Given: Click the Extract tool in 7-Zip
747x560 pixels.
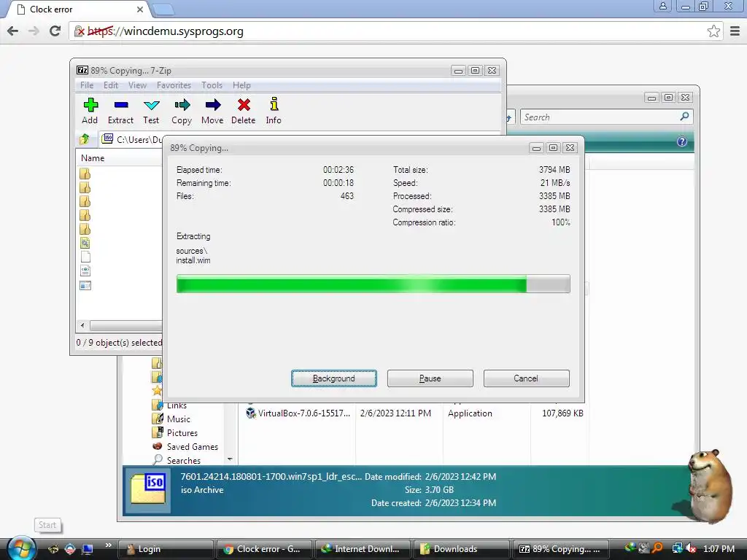Looking at the screenshot, I should pyautogui.click(x=120, y=112).
